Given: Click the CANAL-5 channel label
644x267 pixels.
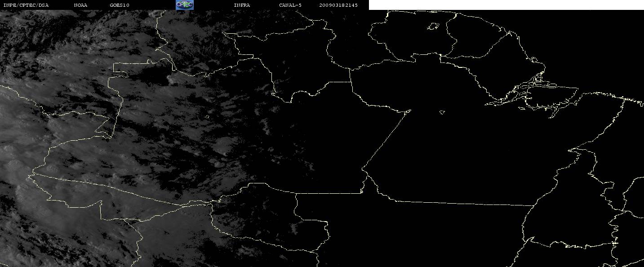Looking at the screenshot, I should point(290,5).
